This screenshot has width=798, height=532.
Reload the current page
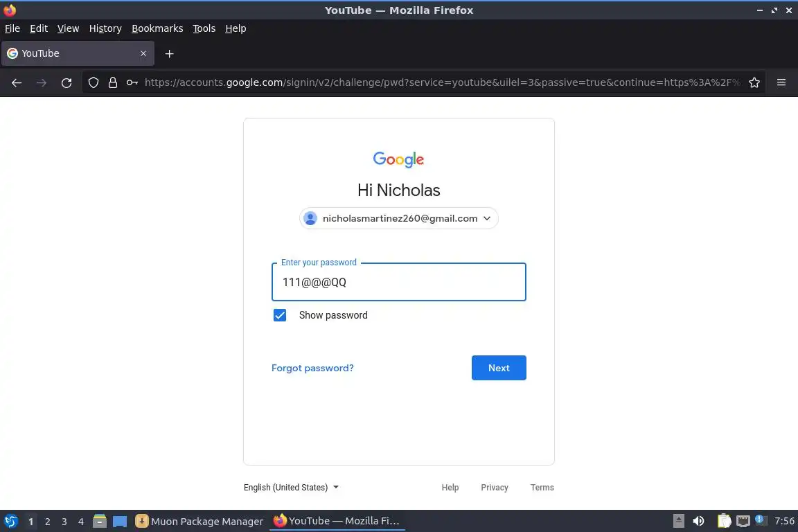point(66,82)
